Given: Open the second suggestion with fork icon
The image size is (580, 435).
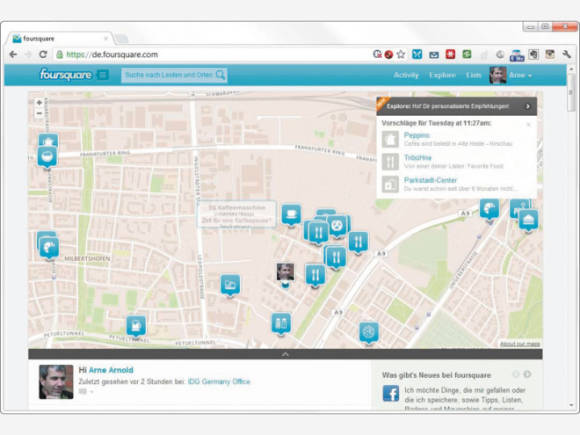Looking at the screenshot, I should click(x=418, y=158).
